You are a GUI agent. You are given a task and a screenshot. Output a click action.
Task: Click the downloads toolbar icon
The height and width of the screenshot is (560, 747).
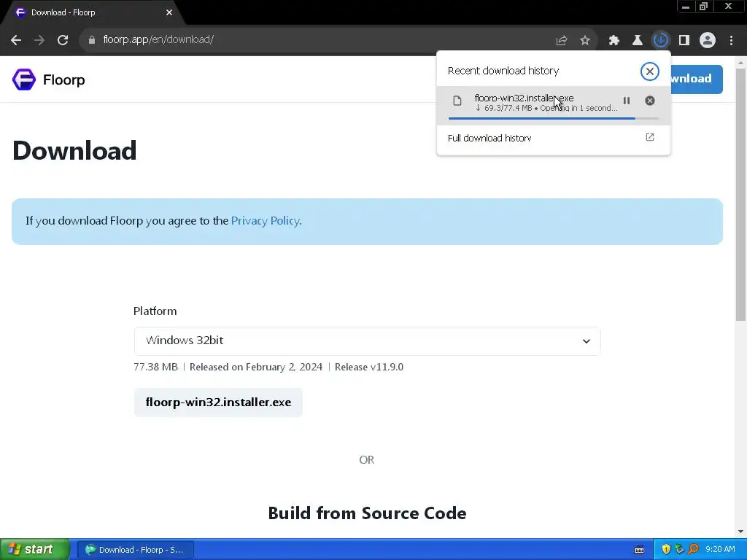pyautogui.click(x=661, y=41)
